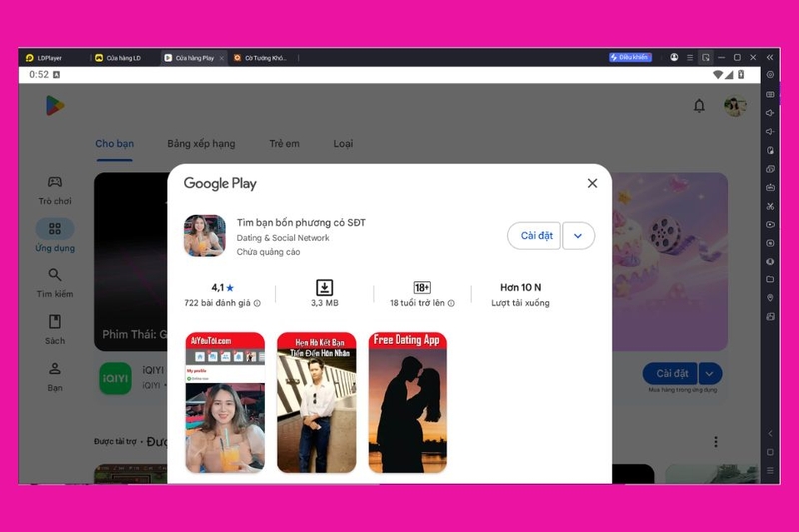The height and width of the screenshot is (532, 799).
Task: Click the app title Tìm bạn bốn phương có SĐT
Action: (301, 222)
